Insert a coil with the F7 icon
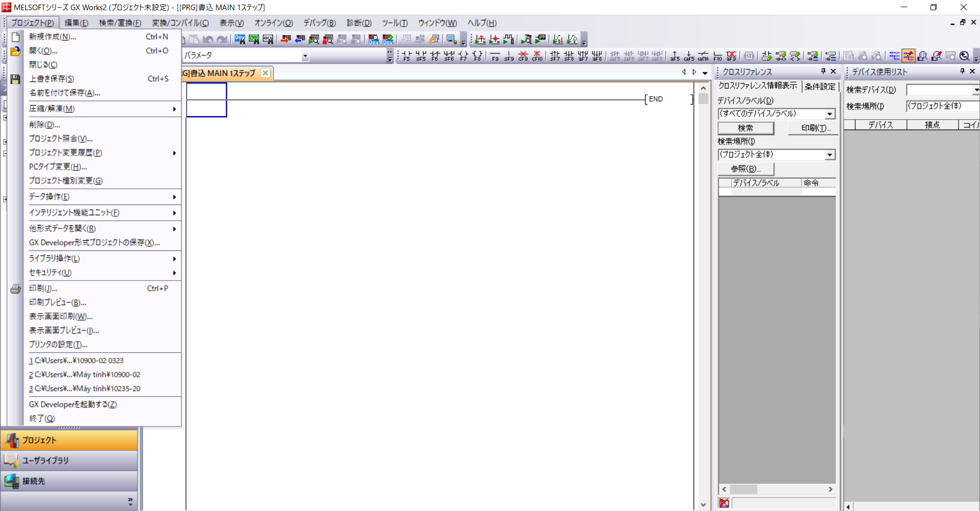 463,56
